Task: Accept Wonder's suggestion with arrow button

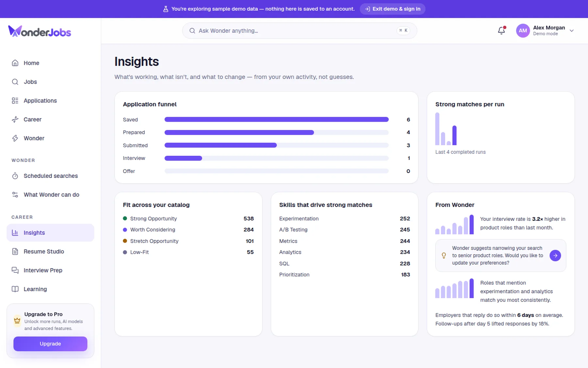Action: click(x=555, y=255)
